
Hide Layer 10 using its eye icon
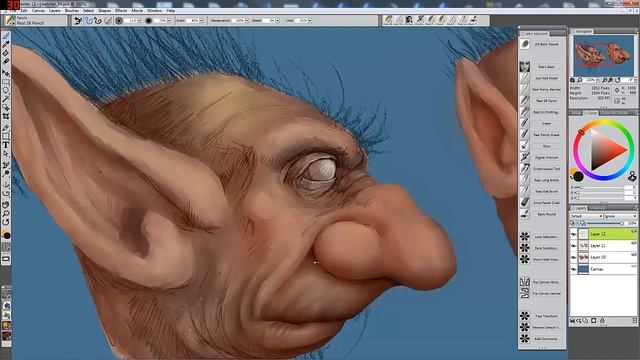click(x=573, y=258)
